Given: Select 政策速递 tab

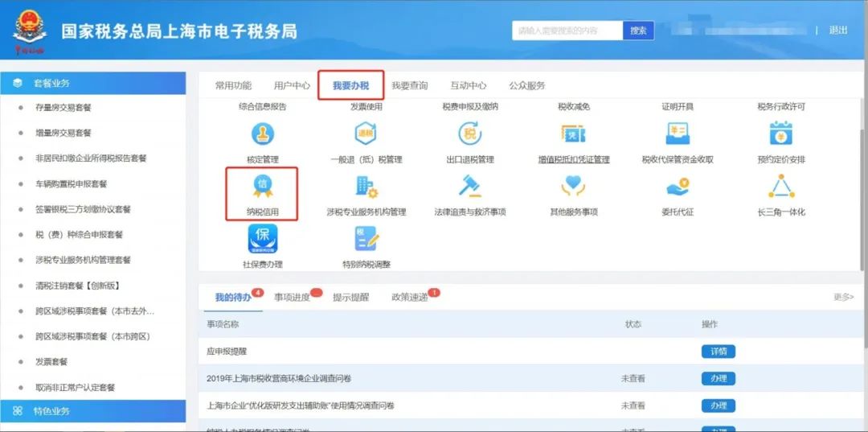Looking at the screenshot, I should [x=410, y=298].
